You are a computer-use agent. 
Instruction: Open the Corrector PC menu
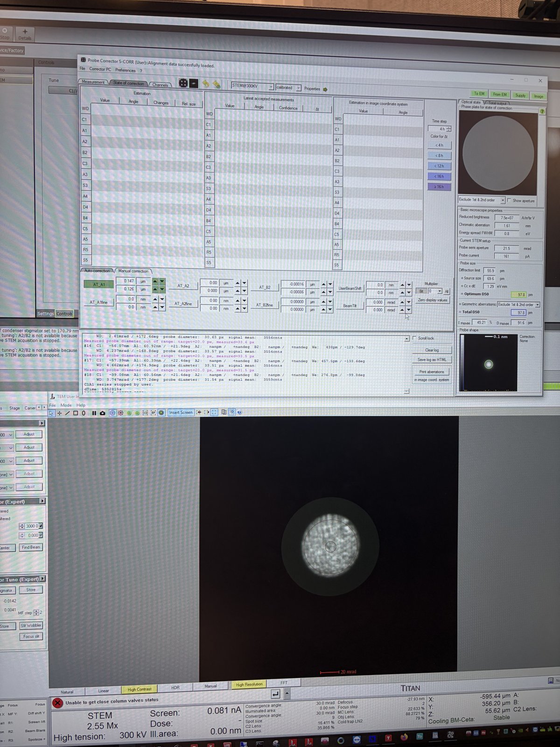click(100, 69)
